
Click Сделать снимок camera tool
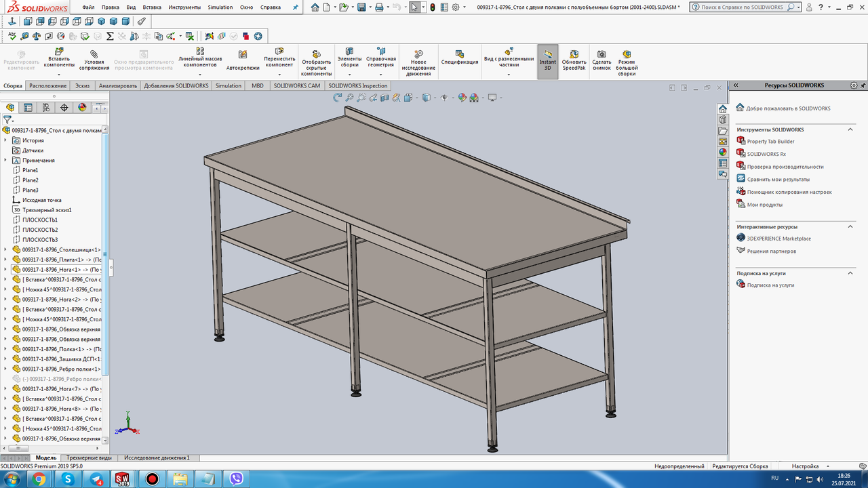point(601,60)
